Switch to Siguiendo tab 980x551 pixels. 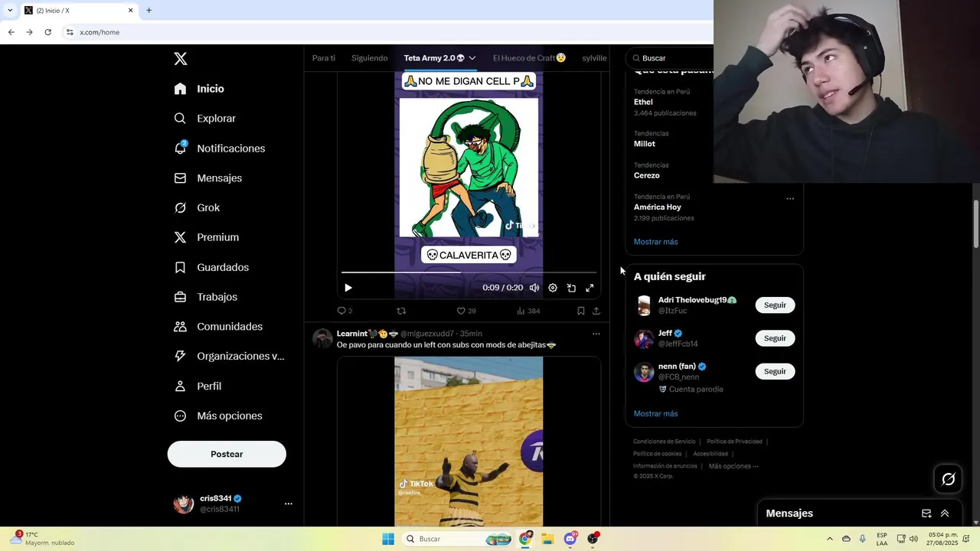pyautogui.click(x=369, y=58)
